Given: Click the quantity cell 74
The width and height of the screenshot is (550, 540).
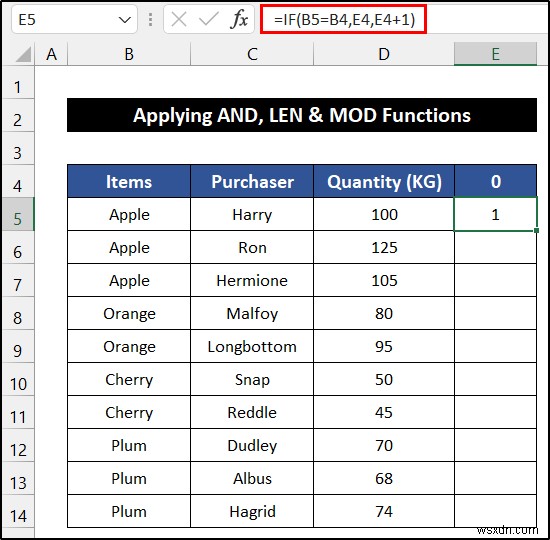Looking at the screenshot, I should click(384, 511).
